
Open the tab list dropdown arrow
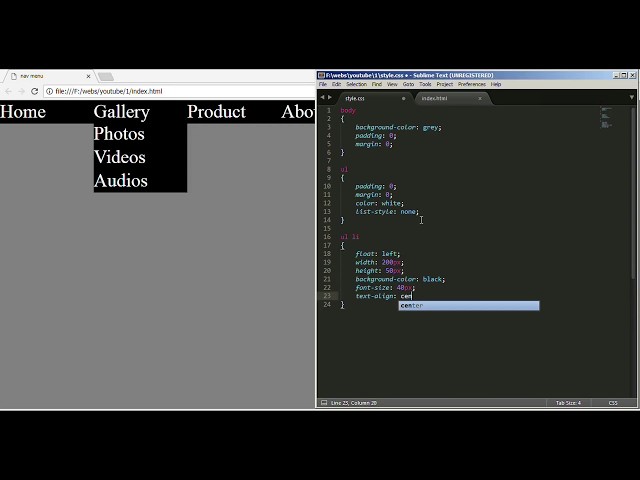coord(631,97)
